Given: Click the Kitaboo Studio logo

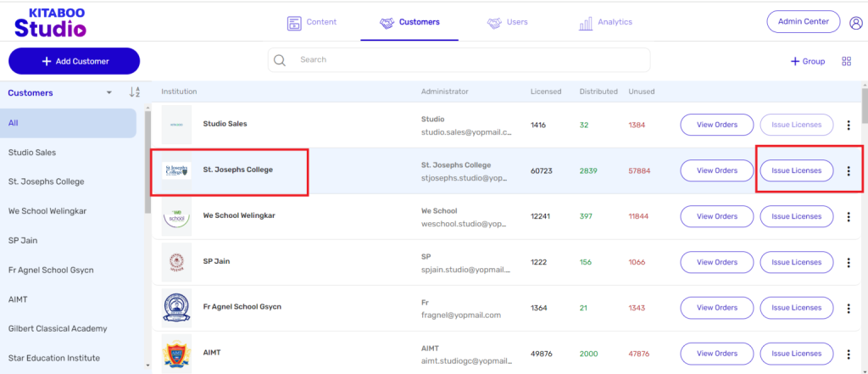Looking at the screenshot, I should pyautogui.click(x=49, y=21).
